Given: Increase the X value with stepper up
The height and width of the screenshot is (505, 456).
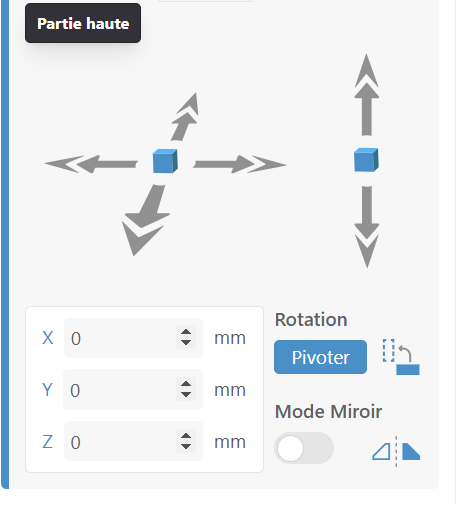Looking at the screenshot, I should (186, 332).
